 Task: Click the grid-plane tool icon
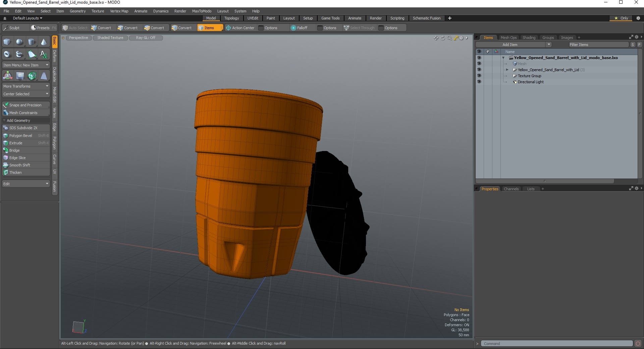[20, 76]
